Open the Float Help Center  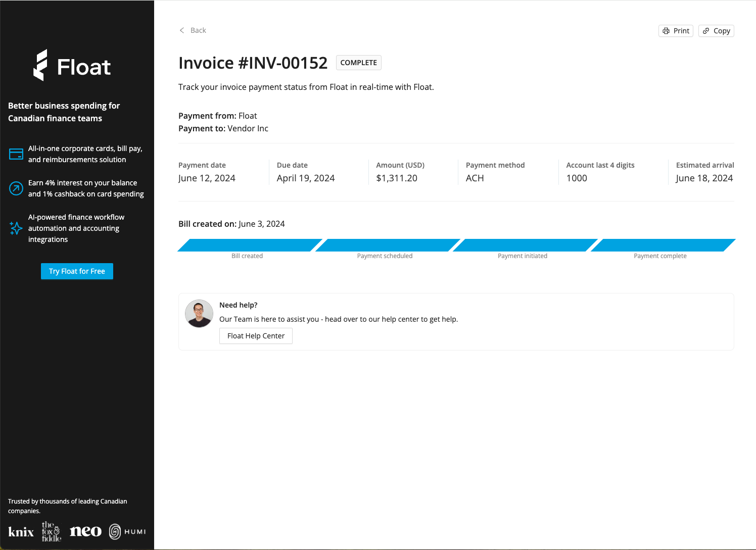[x=256, y=336]
